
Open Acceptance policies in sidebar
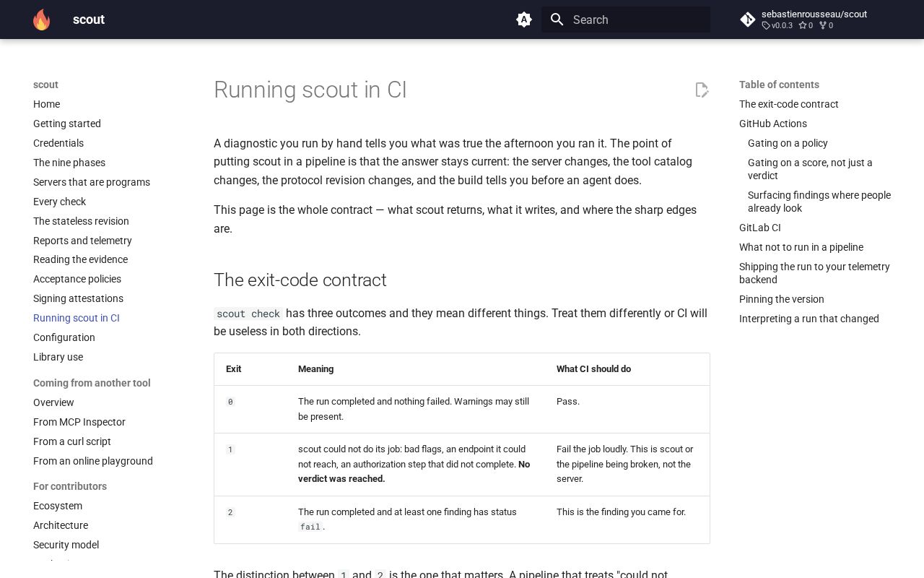(77, 279)
